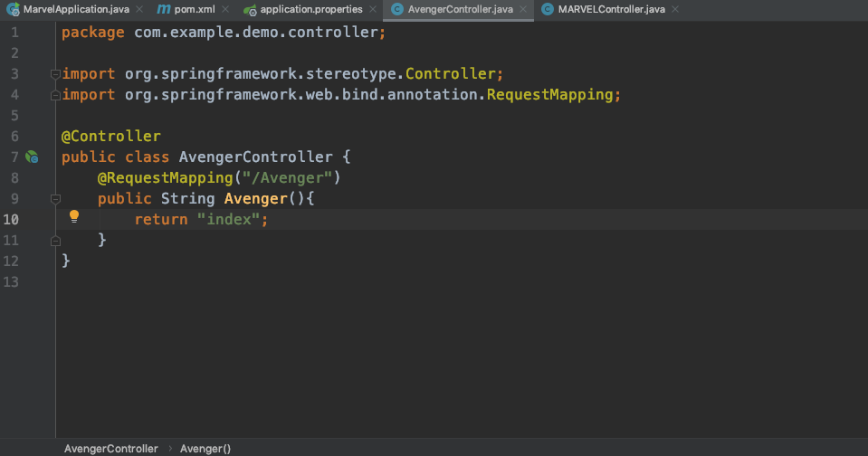Image resolution: width=868 pixels, height=456 pixels.
Task: Close the AvengerController.java tab
Action: [x=523, y=9]
